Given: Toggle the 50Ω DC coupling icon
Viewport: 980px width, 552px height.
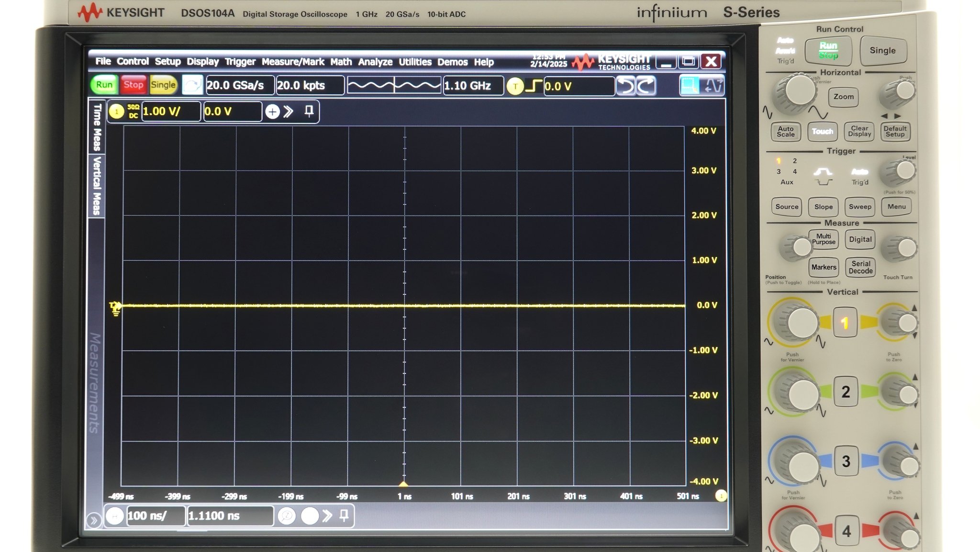Looking at the screenshot, I should pyautogui.click(x=134, y=112).
